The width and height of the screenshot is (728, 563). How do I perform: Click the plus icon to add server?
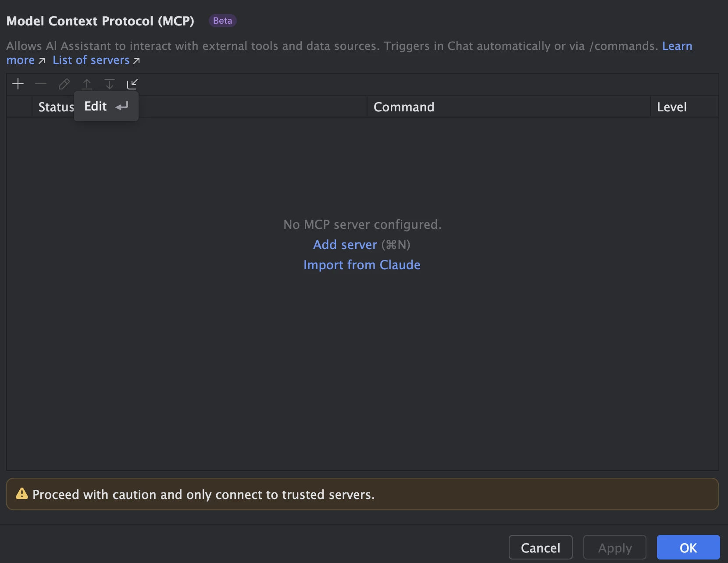pyautogui.click(x=18, y=84)
